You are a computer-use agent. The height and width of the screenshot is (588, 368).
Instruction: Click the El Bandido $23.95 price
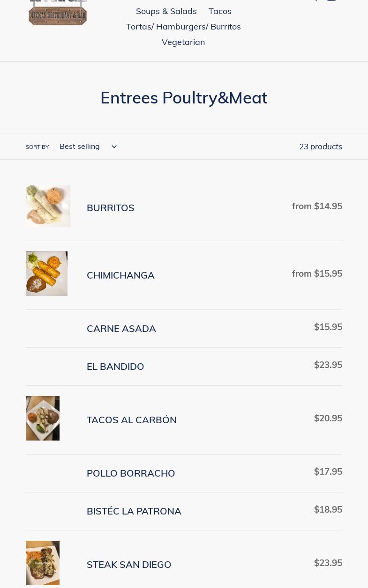pyautogui.click(x=328, y=365)
